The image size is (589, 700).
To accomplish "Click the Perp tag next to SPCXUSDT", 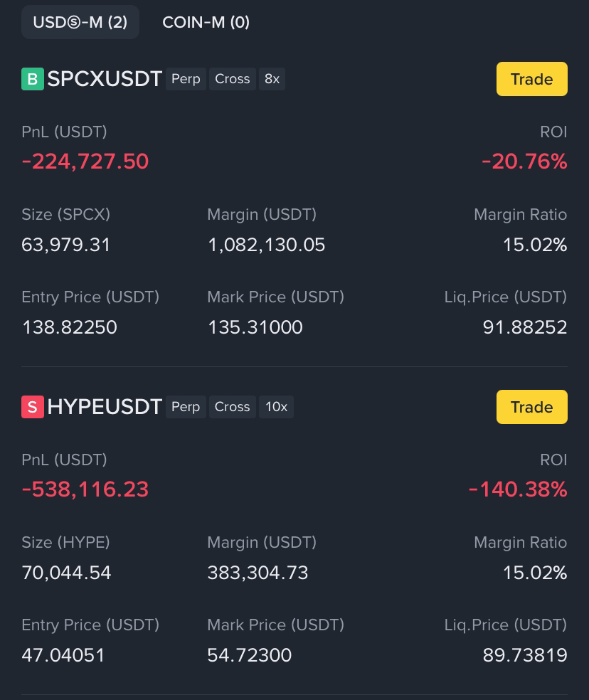I will pos(186,79).
